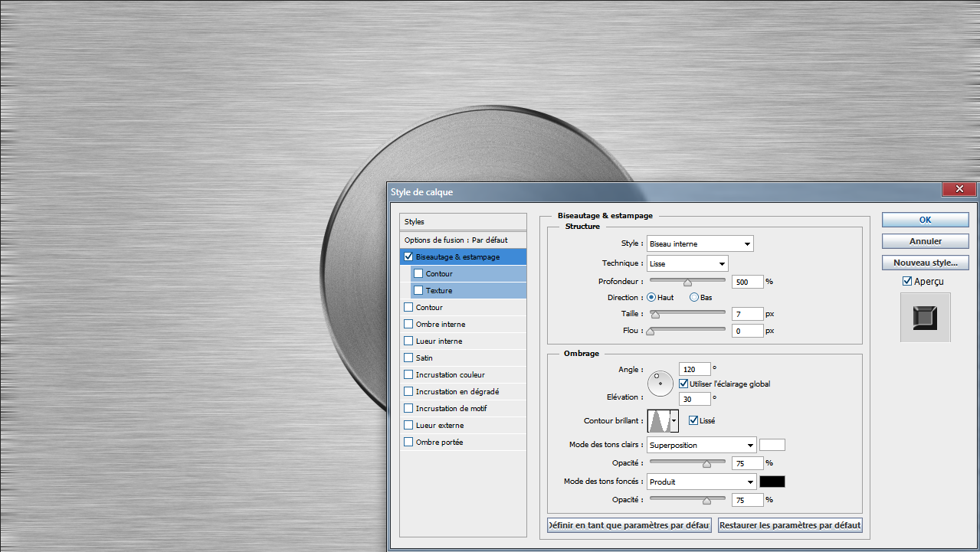980x552 pixels.
Task: Open the white highlight color swatch
Action: point(772,445)
